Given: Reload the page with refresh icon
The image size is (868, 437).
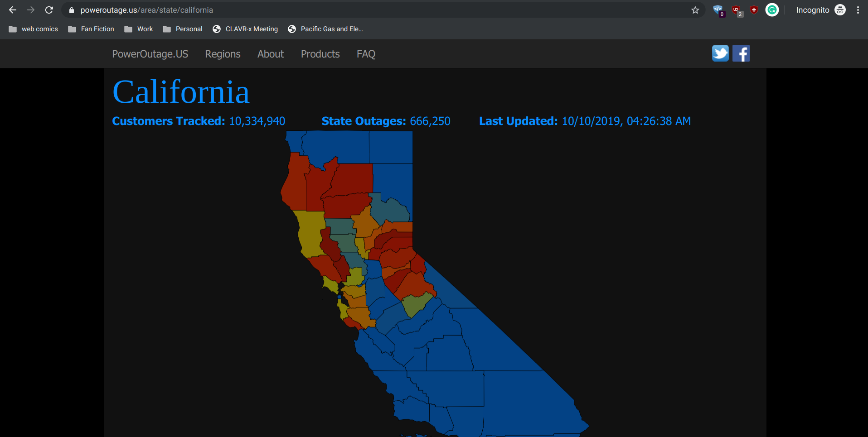Looking at the screenshot, I should (49, 10).
